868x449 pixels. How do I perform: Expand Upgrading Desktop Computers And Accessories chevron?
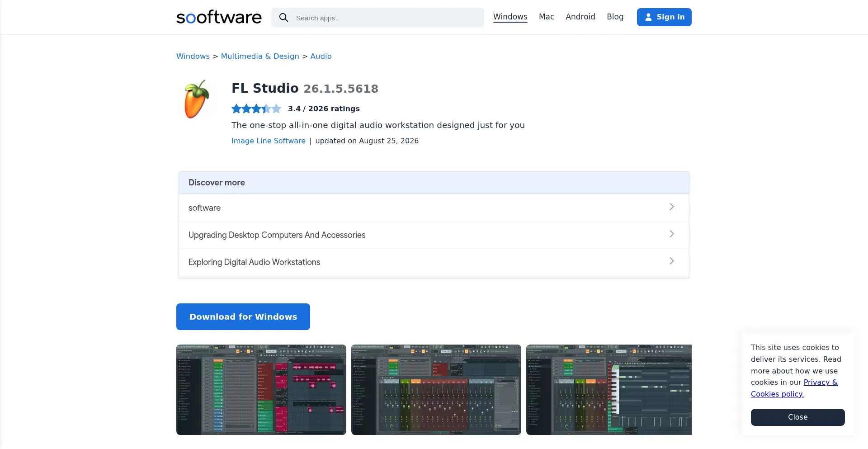coord(672,234)
